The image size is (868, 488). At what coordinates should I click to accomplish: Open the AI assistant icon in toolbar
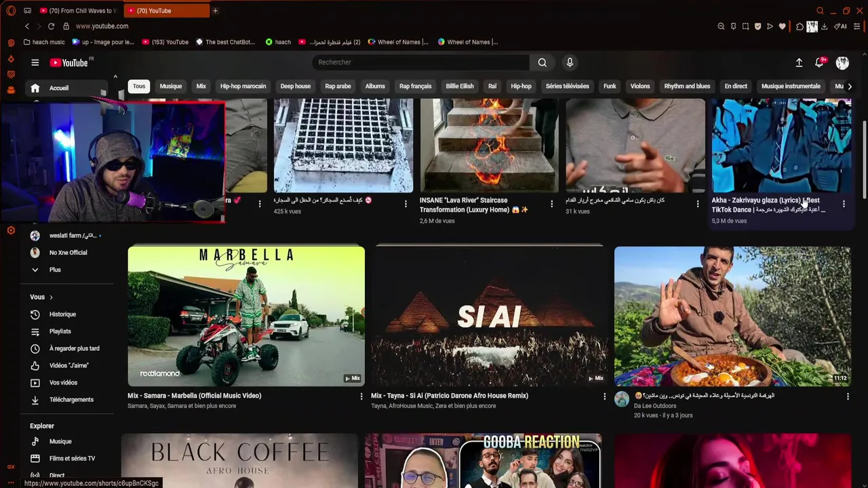[x=841, y=26]
